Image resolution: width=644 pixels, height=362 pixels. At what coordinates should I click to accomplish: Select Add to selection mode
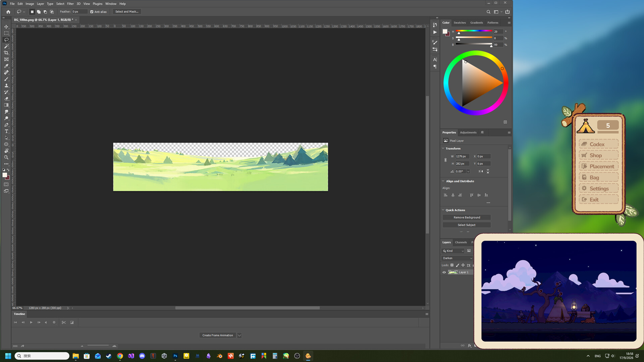(39, 12)
